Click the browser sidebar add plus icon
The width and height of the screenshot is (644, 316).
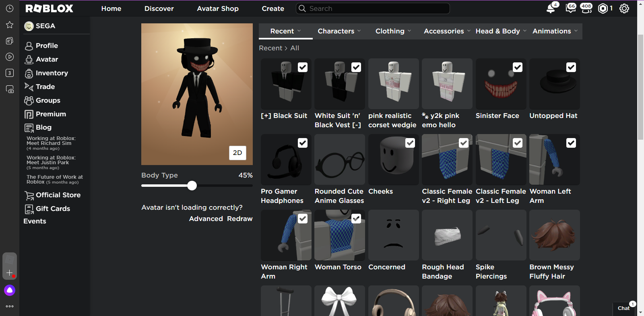[10, 273]
